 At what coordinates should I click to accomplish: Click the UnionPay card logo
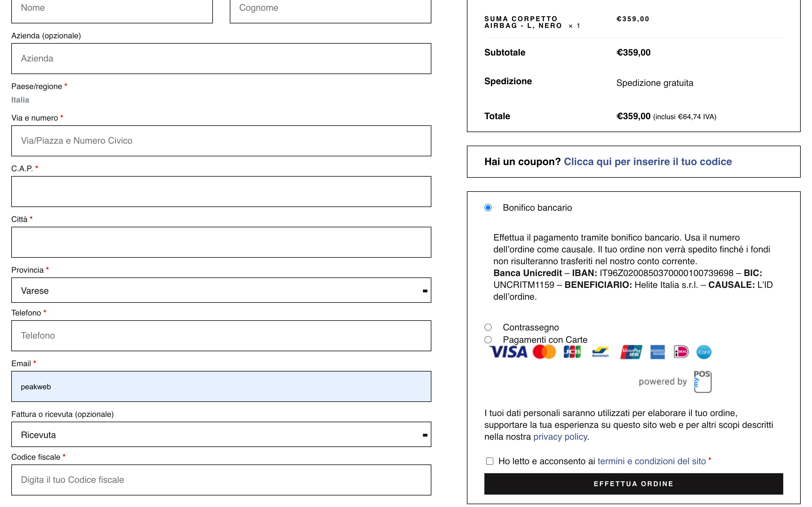[631, 352]
